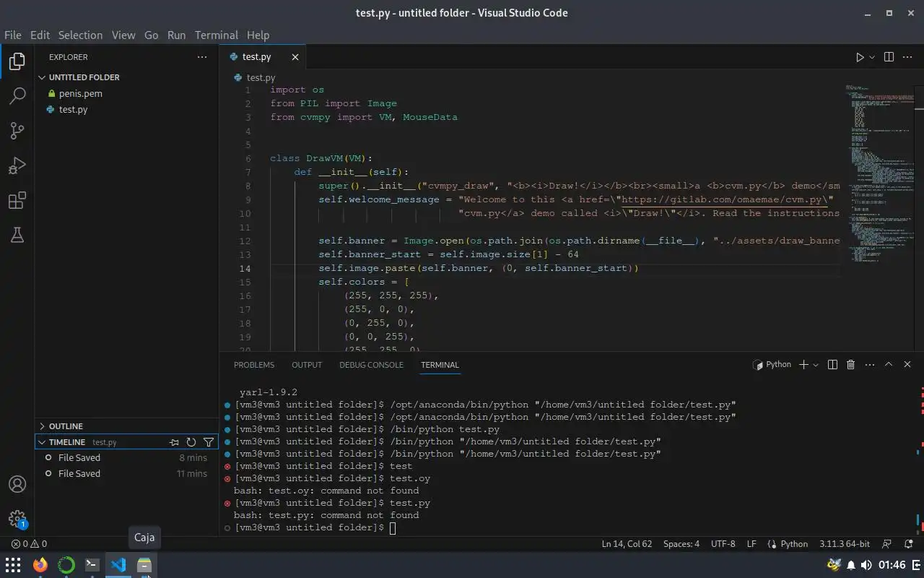
Task: Open the Help menu
Action: tap(258, 35)
